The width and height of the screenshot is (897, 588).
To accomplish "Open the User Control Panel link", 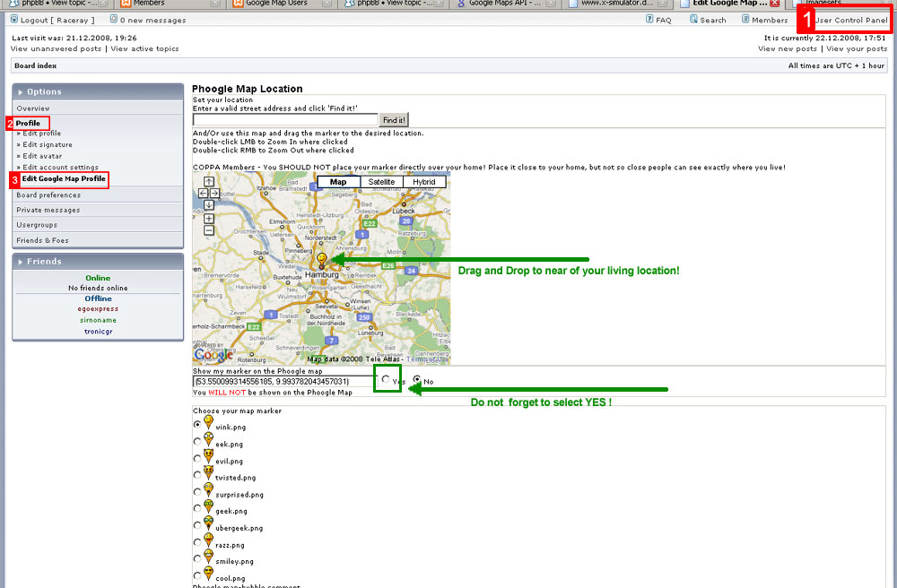I will tap(851, 20).
